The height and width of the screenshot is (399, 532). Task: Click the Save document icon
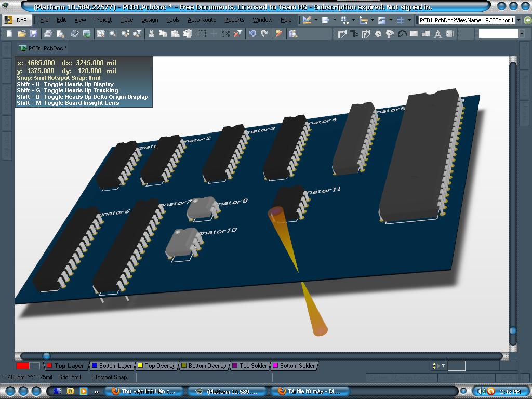click(34, 34)
